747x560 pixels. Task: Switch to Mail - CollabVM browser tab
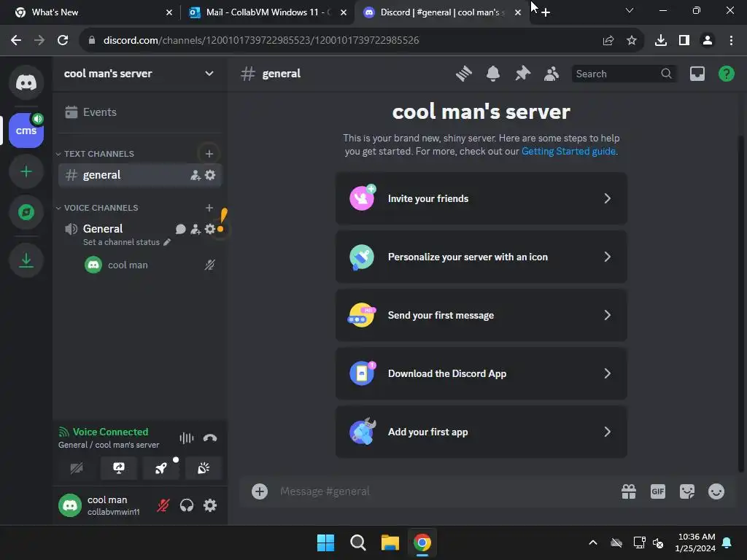click(x=267, y=12)
